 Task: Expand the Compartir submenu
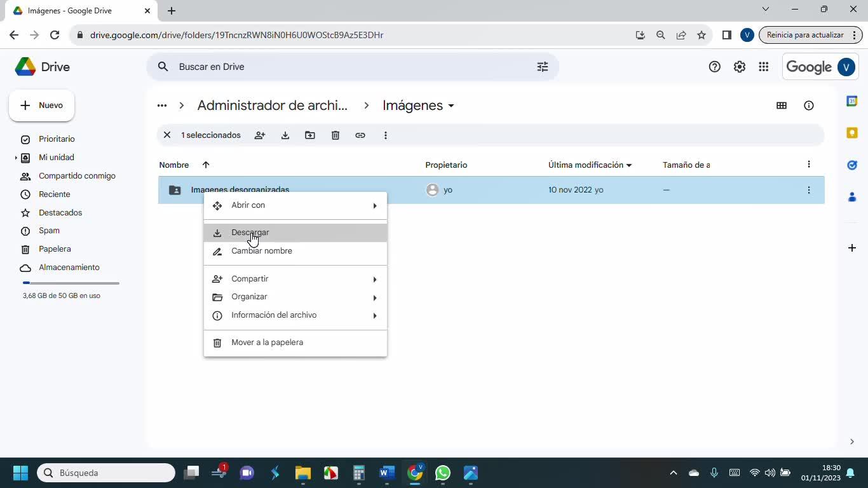click(x=295, y=279)
